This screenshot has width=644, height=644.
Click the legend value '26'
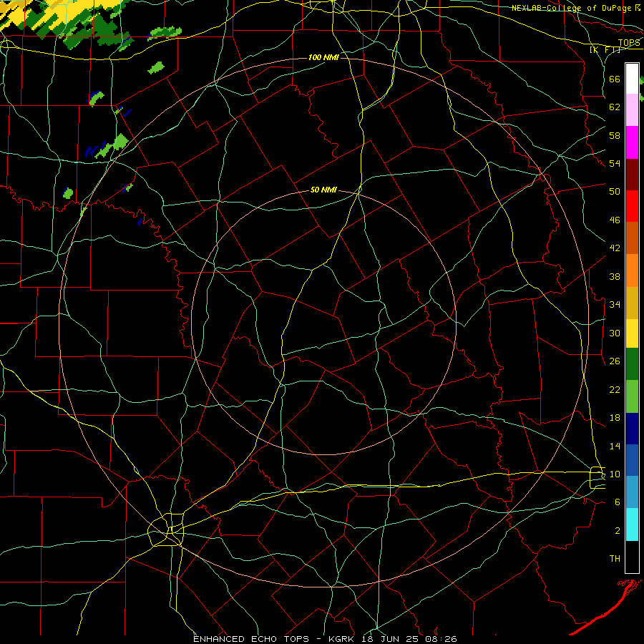[x=615, y=361]
